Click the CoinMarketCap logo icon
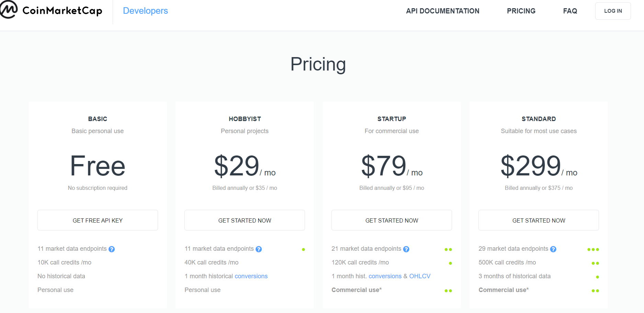The width and height of the screenshot is (644, 313). coord(8,9)
